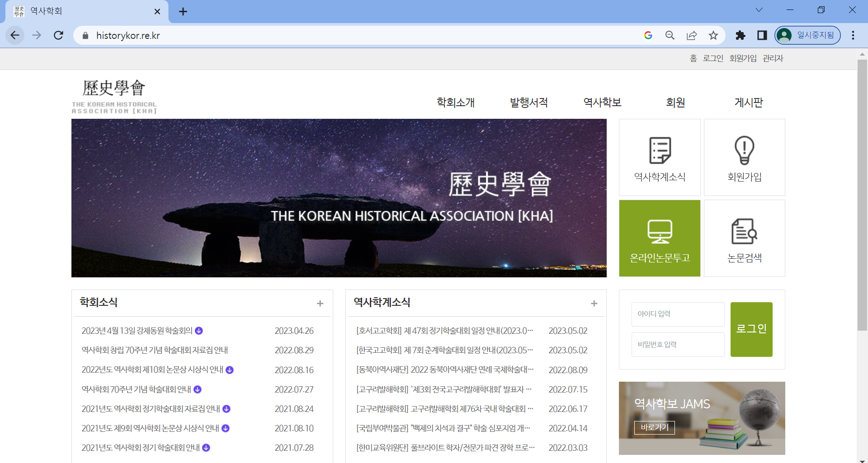Reload the page
The width and height of the screenshot is (868, 463).
coord(58,35)
